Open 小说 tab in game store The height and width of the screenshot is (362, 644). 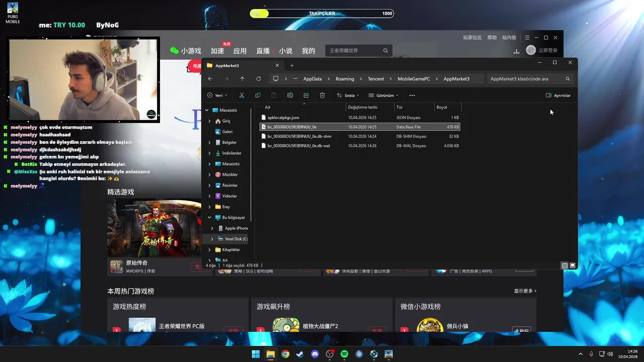286,51
